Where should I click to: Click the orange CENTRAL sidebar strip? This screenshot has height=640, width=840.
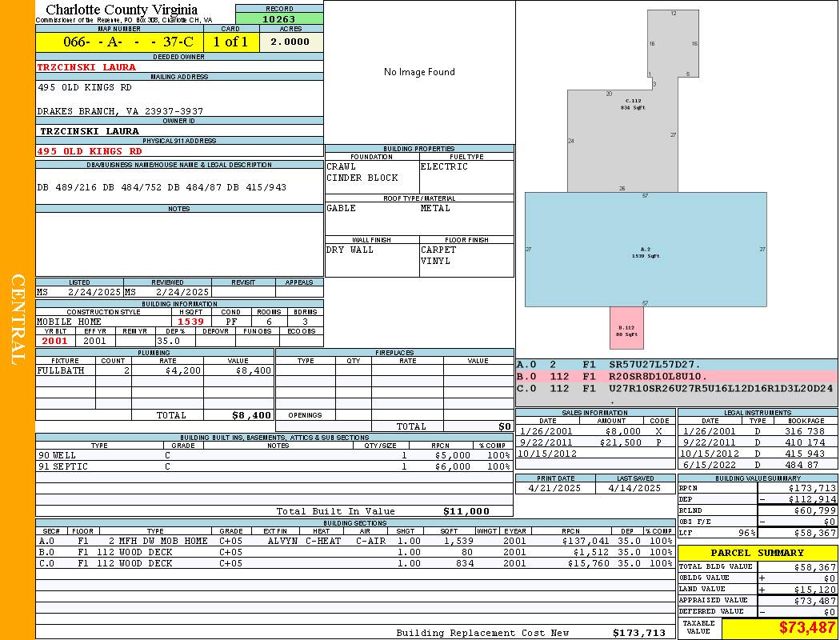[x=18, y=320]
